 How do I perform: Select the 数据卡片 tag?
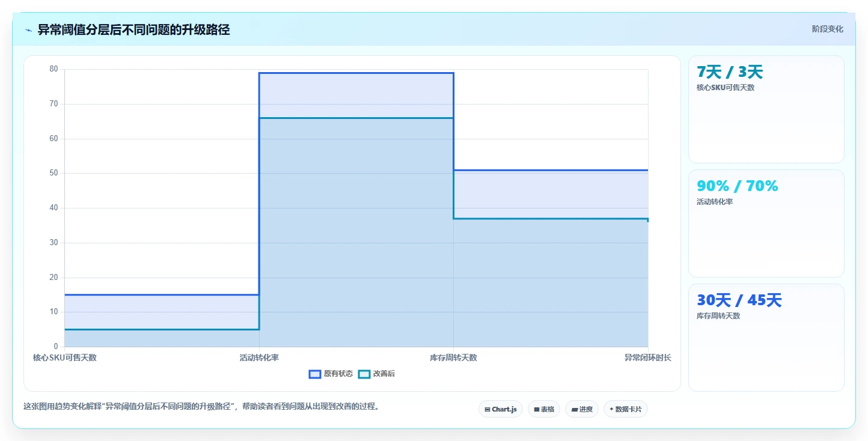pyautogui.click(x=626, y=409)
